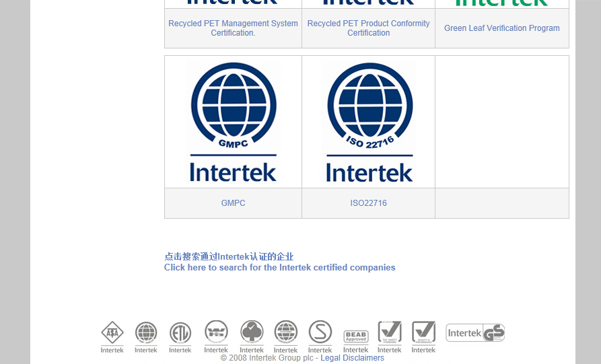Open the GMPC Intertek logo image
Screen dimensions: 601x364
pyautogui.click(x=233, y=122)
